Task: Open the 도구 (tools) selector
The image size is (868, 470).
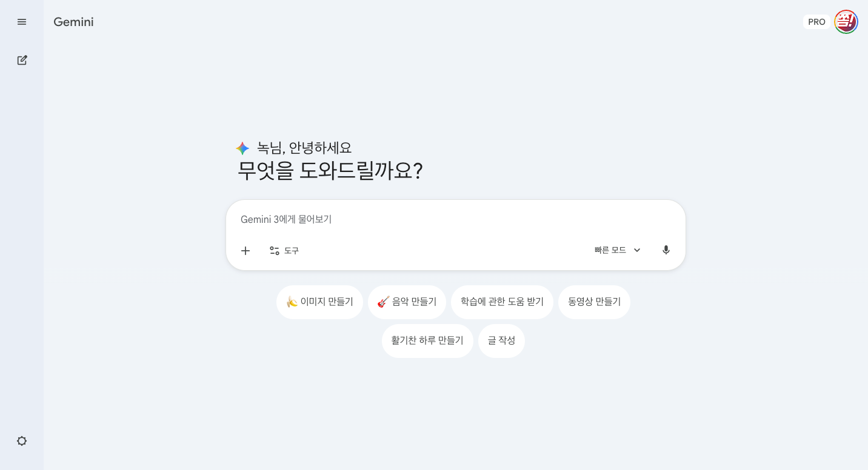Action: click(284, 250)
